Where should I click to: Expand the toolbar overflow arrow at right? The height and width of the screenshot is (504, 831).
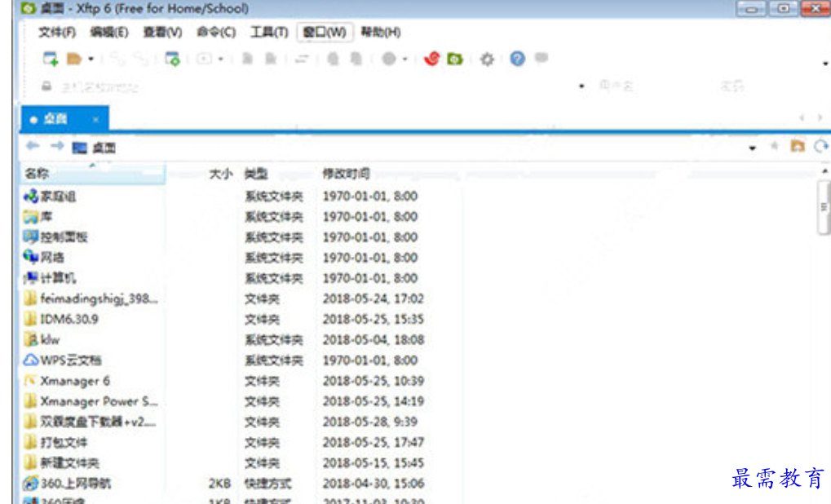click(x=825, y=64)
